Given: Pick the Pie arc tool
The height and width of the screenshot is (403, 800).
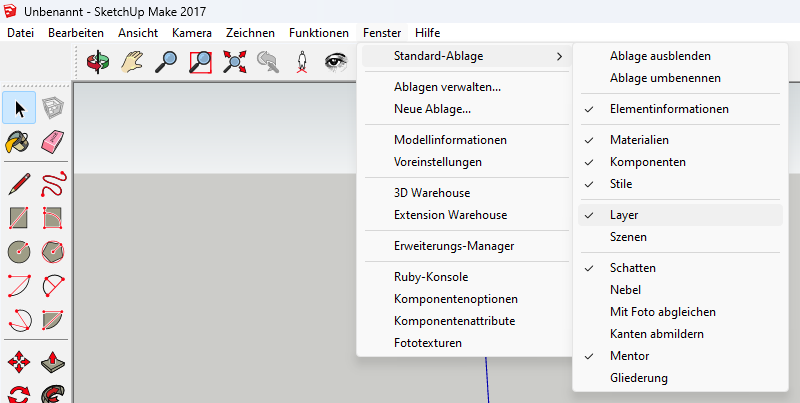Looking at the screenshot, I should (x=53, y=319).
